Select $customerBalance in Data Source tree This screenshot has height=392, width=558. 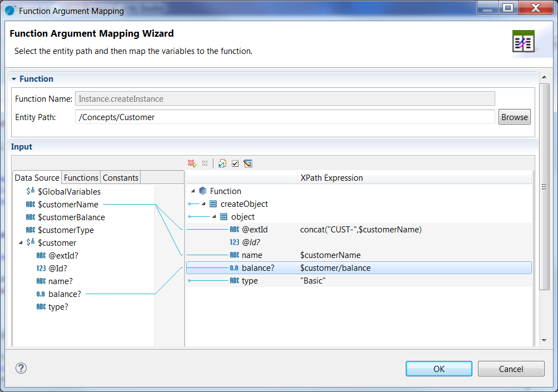coord(71,217)
